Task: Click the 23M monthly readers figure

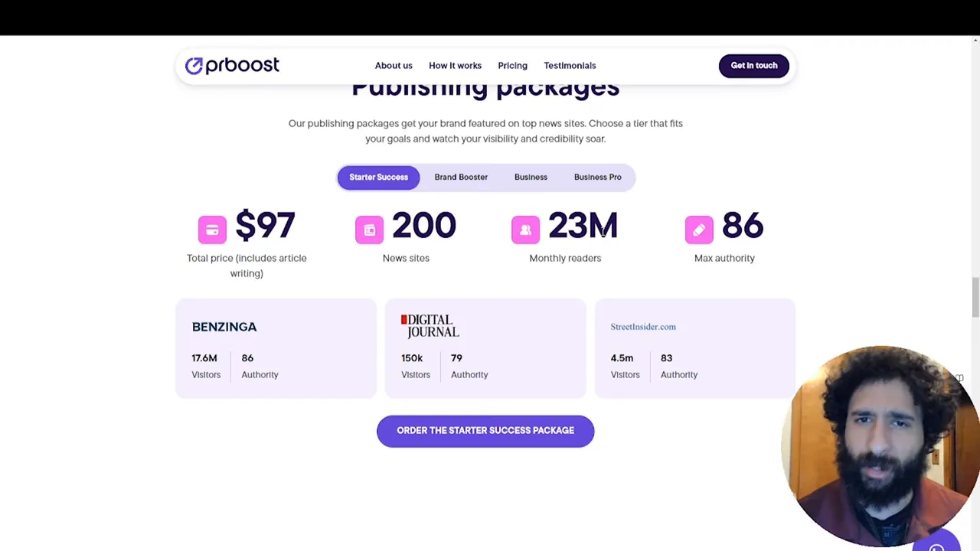Action: pos(583,227)
